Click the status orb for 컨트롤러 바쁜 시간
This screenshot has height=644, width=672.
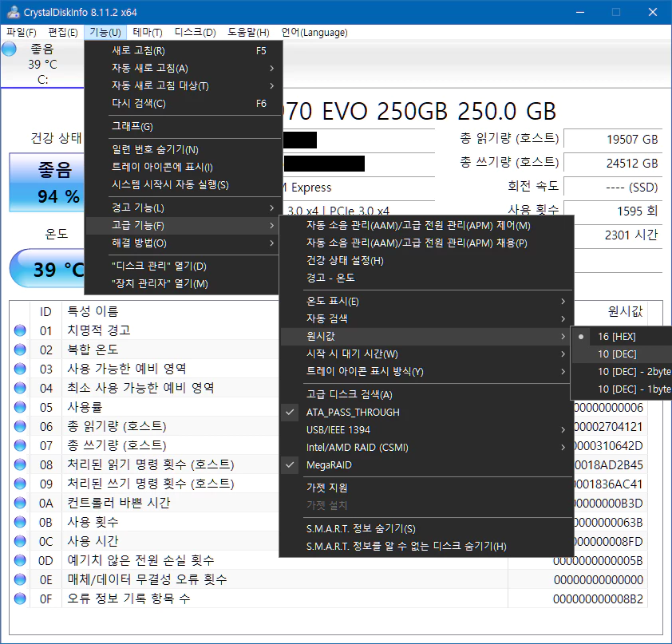point(20,503)
